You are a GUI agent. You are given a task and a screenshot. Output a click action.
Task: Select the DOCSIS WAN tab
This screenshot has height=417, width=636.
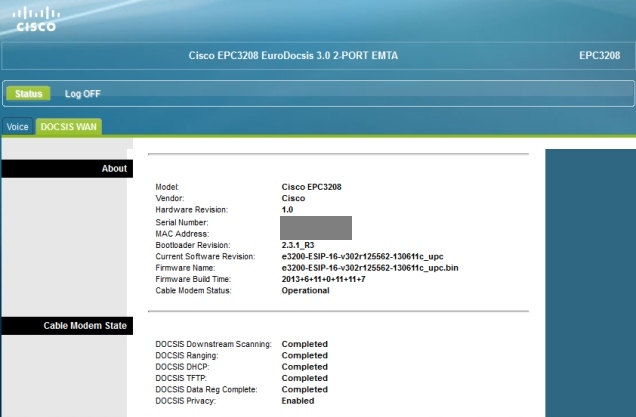pos(69,127)
